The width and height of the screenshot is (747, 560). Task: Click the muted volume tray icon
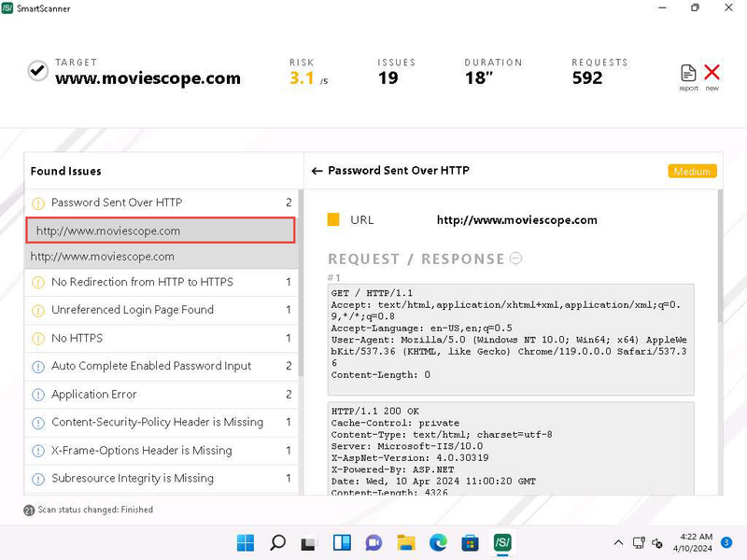pyautogui.click(x=657, y=543)
